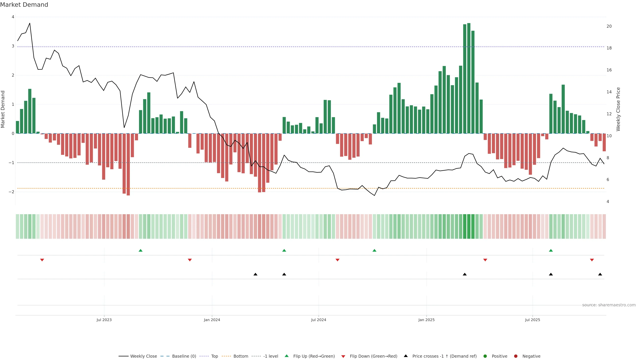Click the -1 level legend entry

click(271, 356)
